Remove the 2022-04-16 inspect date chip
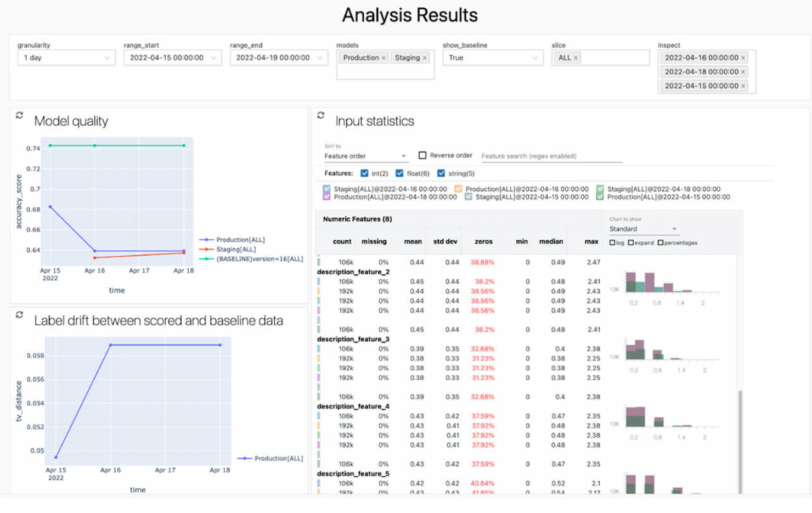The height and width of the screenshot is (513, 812). 742,58
